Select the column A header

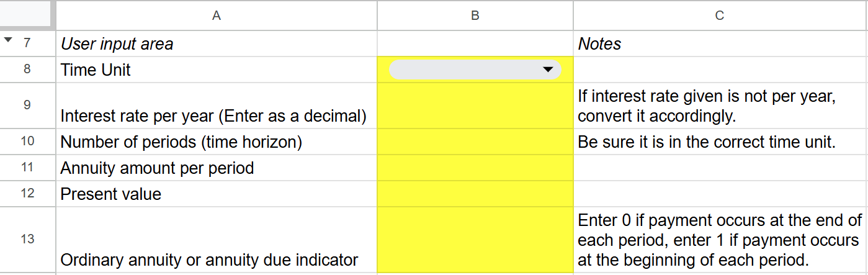[216, 16]
